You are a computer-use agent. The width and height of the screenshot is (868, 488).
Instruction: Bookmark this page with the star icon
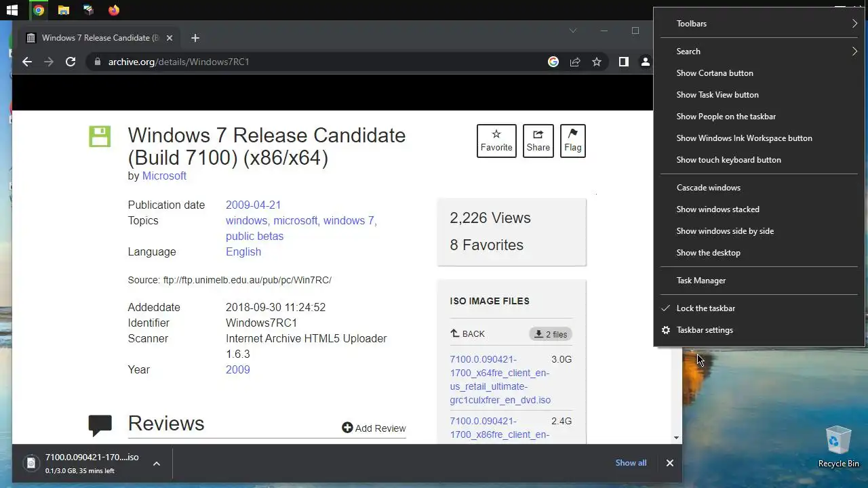coord(597,62)
